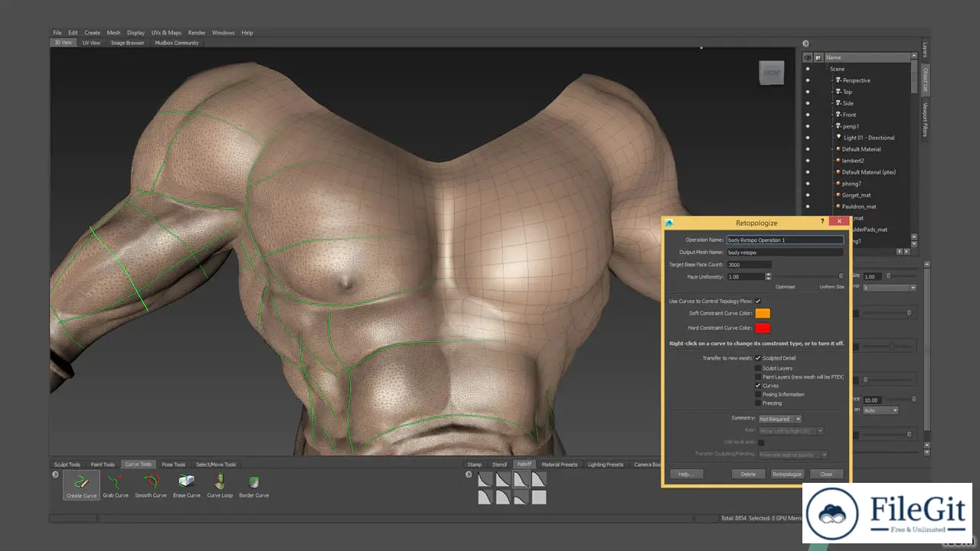Click the sphere icon beside Gorget_mat
980x551 pixels.
click(838, 195)
